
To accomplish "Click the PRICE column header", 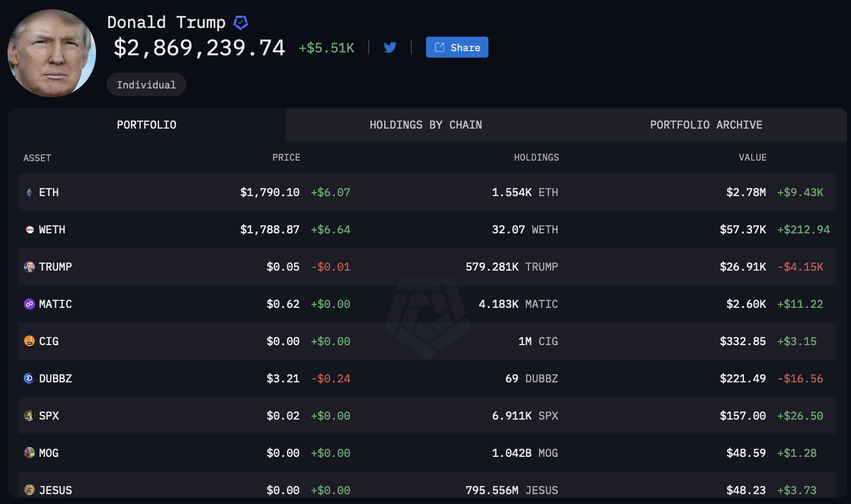I will click(286, 158).
